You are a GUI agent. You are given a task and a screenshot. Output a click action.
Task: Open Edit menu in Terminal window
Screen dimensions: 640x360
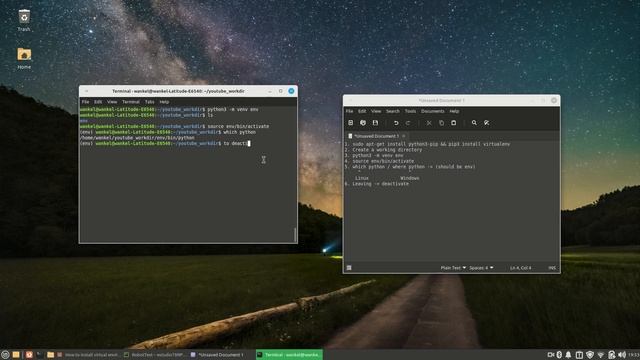[98, 102]
